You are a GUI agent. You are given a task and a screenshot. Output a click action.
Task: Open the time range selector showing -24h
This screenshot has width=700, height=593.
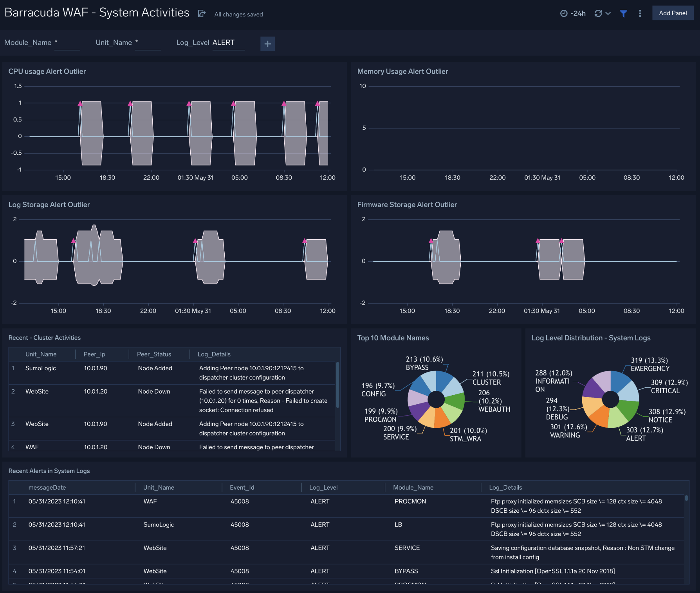pyautogui.click(x=573, y=13)
